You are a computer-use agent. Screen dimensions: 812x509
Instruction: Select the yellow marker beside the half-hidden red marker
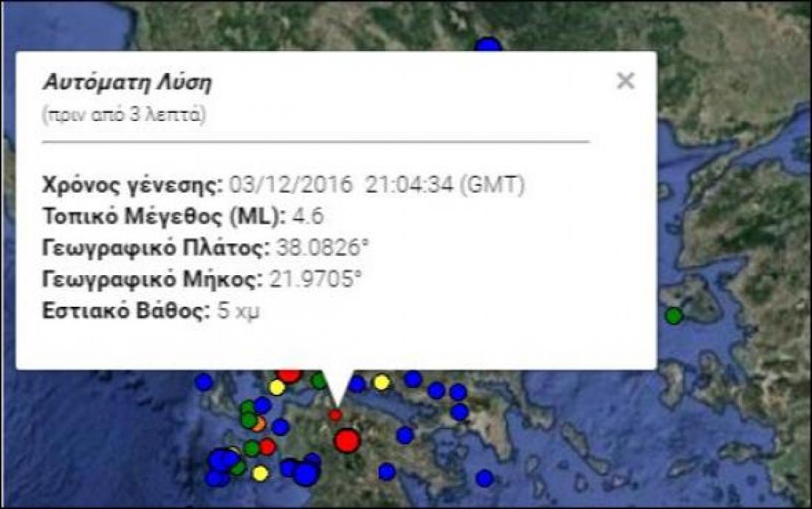(x=277, y=387)
